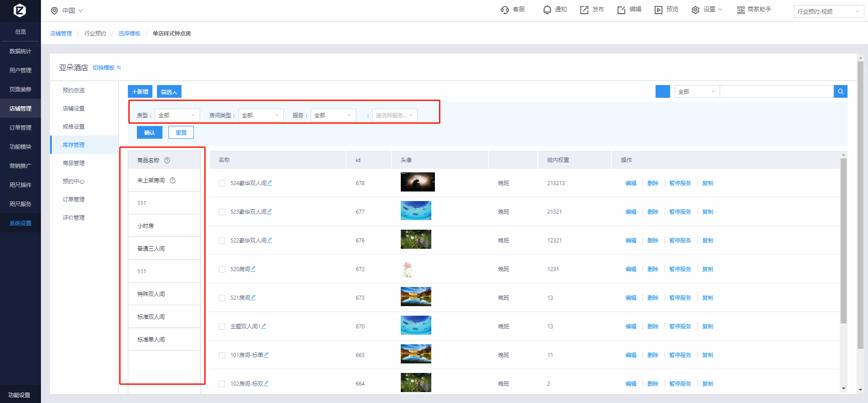Screen dimensions: 868x403
Task: Open the 房型 dropdown filter
Action: (x=177, y=115)
